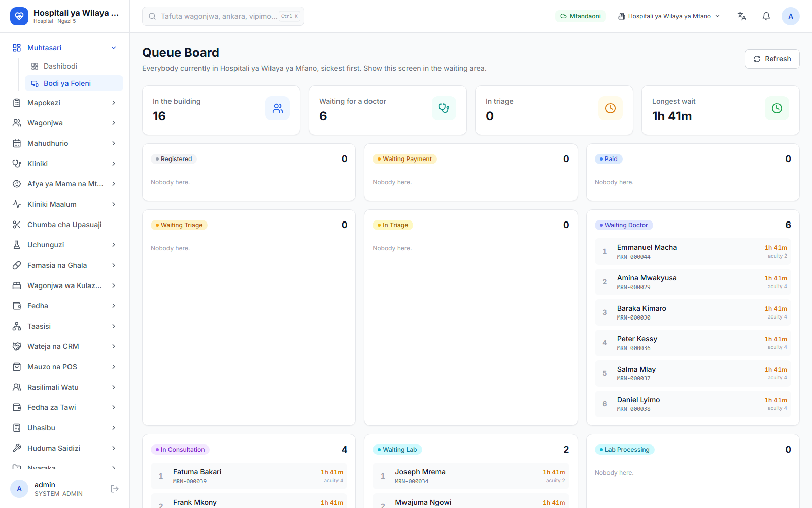
Task: Click the Wagonjwa people icon
Action: click(17, 123)
